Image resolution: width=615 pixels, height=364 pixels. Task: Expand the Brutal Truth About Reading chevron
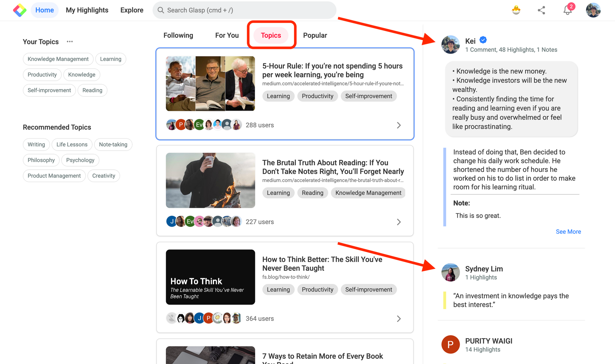pyautogui.click(x=399, y=222)
